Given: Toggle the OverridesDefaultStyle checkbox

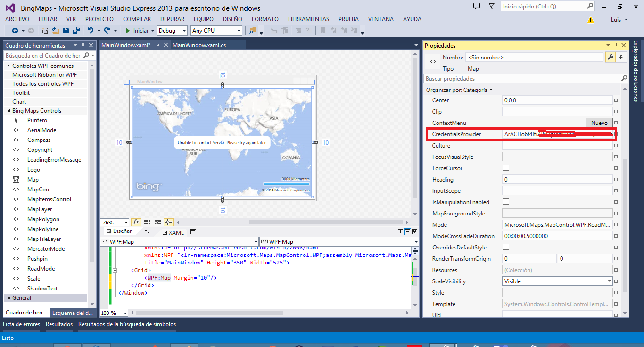Looking at the screenshot, I should (x=506, y=247).
